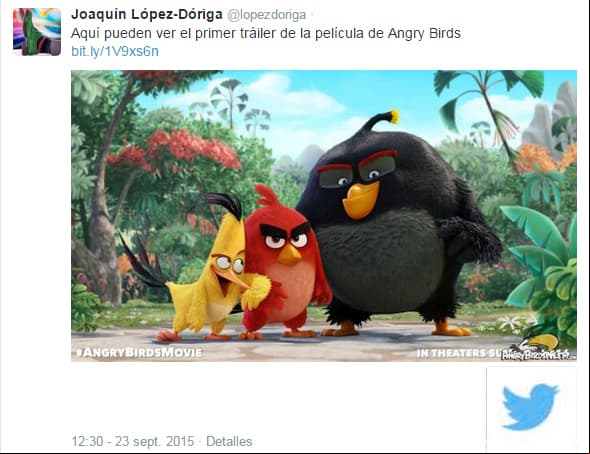
Task: Click the Angry Birds movie logo watermark
Action: click(x=539, y=348)
